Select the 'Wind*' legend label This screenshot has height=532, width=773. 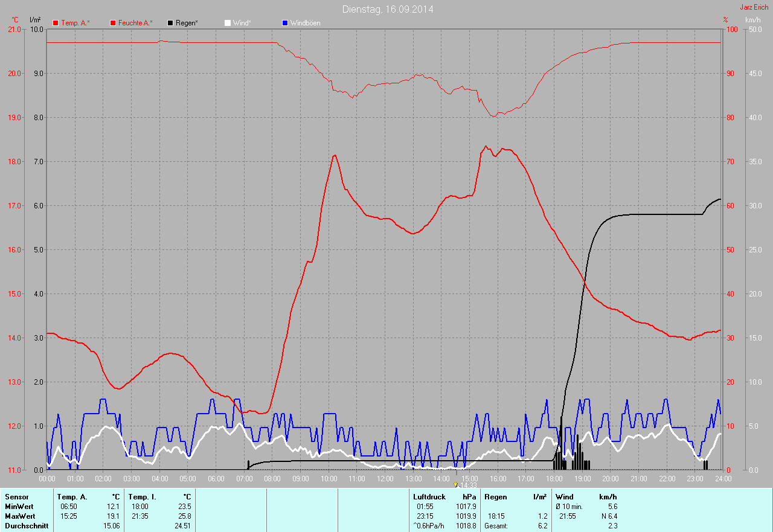[x=242, y=23]
